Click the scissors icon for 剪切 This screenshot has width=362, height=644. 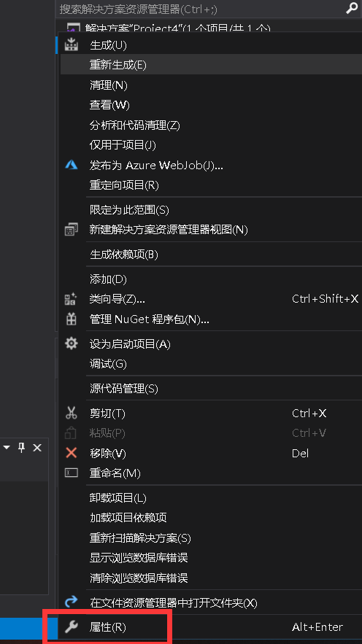pos(71,413)
